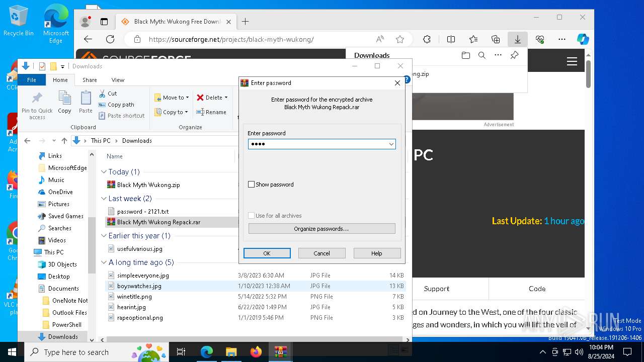Select password - 2121.txt file
The image size is (644, 362).
click(x=143, y=212)
